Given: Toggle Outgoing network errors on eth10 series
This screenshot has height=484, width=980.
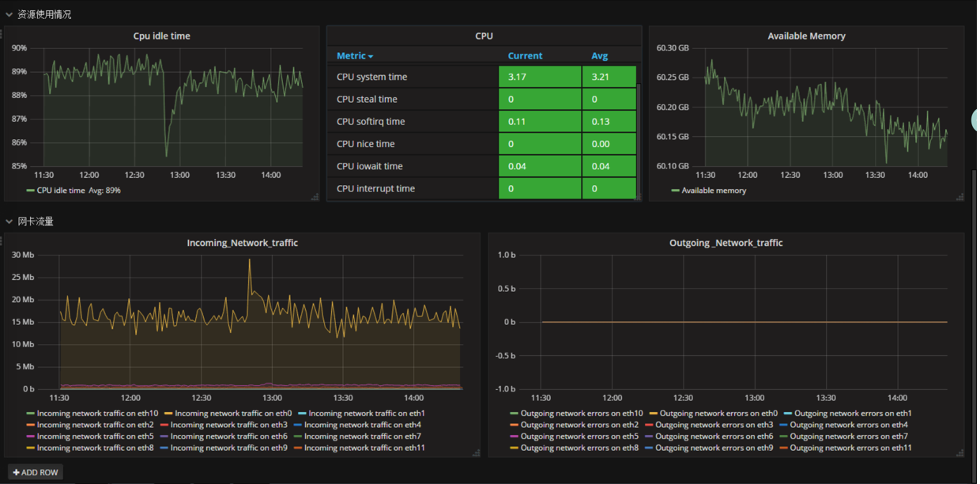Looking at the screenshot, I should click(x=581, y=413).
